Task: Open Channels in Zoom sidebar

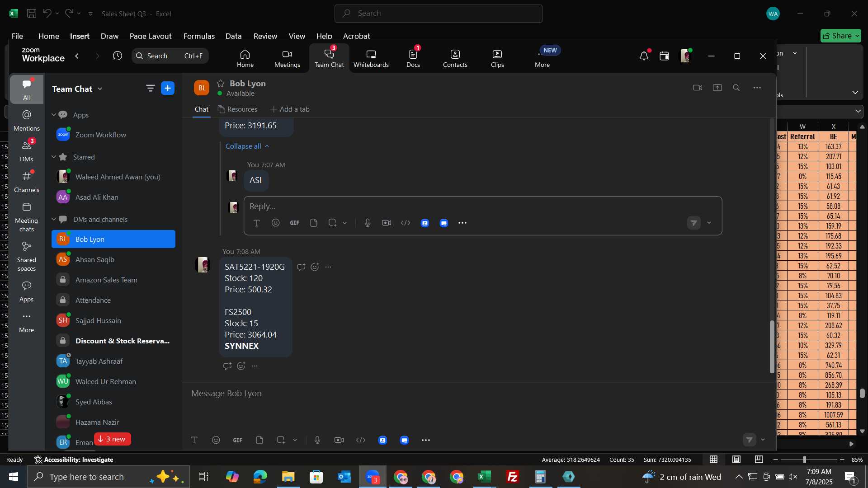Action: pos(27,182)
